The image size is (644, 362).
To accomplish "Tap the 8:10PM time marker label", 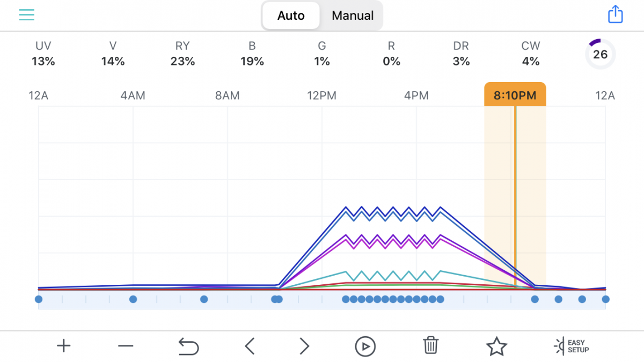I will [x=515, y=97].
